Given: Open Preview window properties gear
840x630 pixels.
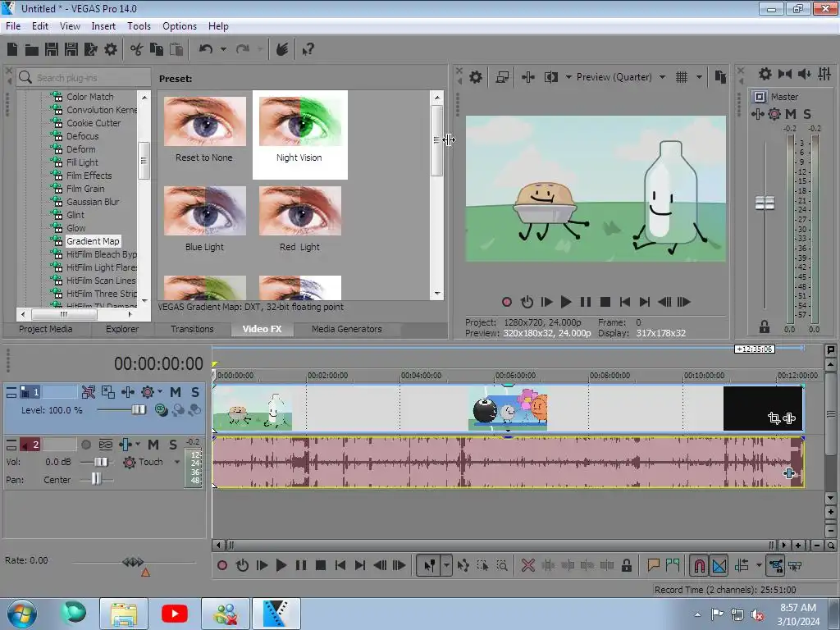Looking at the screenshot, I should [475, 77].
